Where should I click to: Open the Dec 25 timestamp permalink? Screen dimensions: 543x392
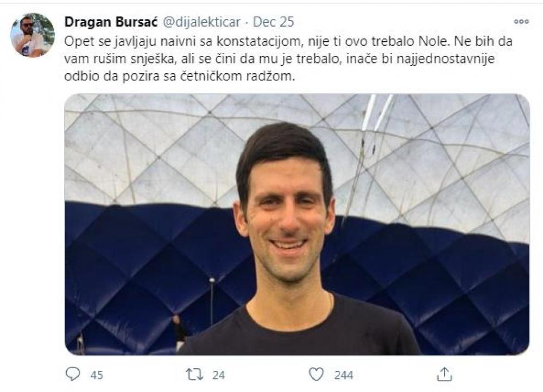pos(273,22)
